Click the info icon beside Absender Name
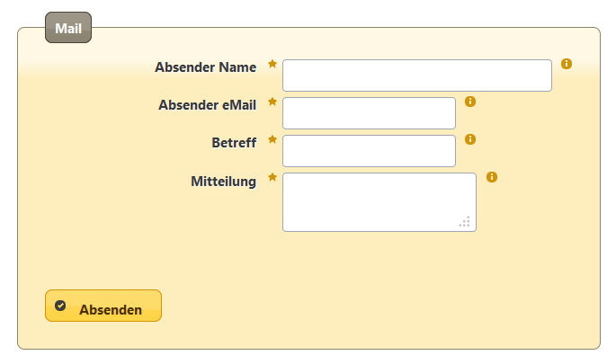This screenshot has height=364, width=616. click(x=567, y=64)
